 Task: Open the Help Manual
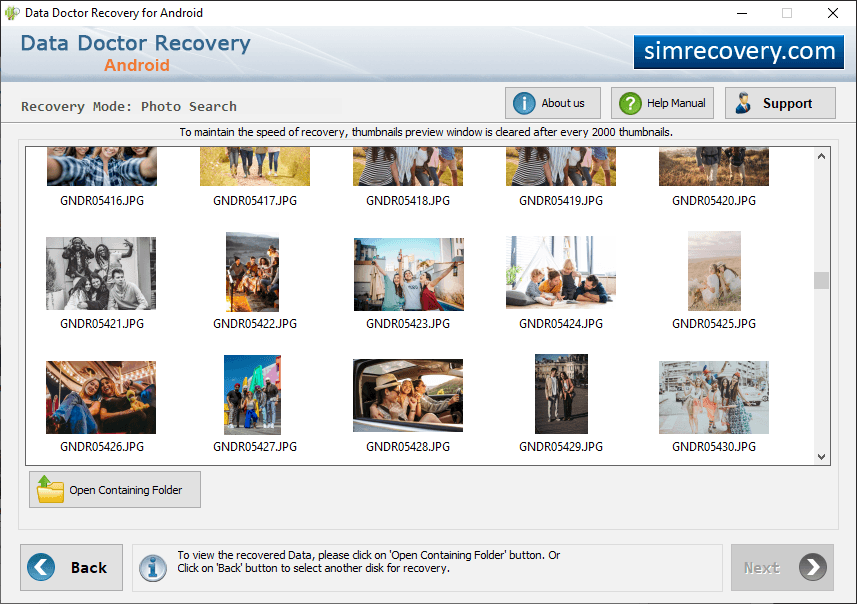[662, 103]
